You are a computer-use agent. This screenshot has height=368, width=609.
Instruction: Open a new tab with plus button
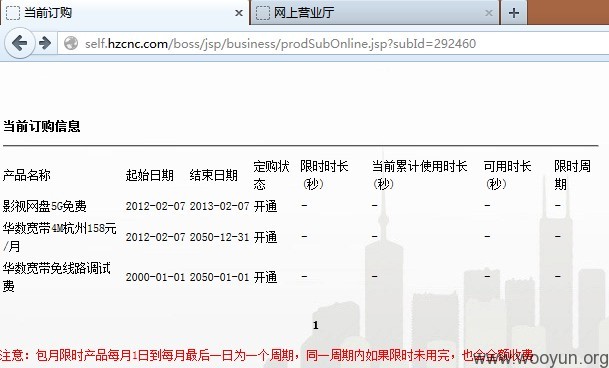pyautogui.click(x=513, y=13)
